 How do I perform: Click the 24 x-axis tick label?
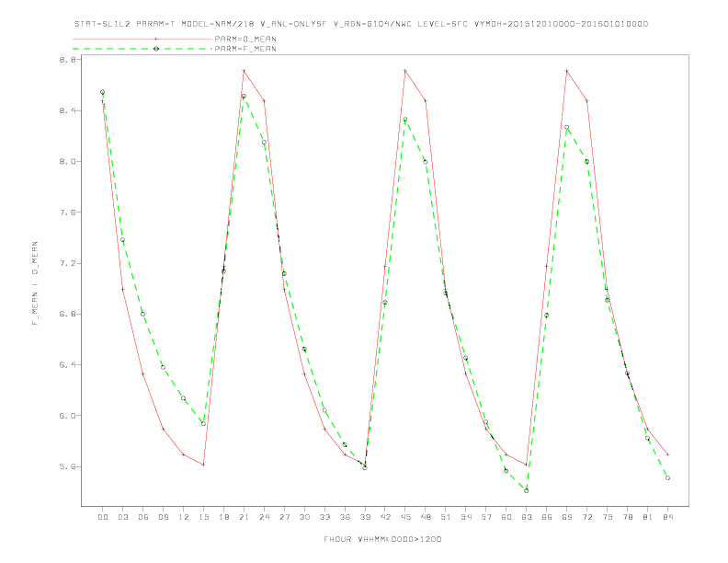[x=264, y=517]
